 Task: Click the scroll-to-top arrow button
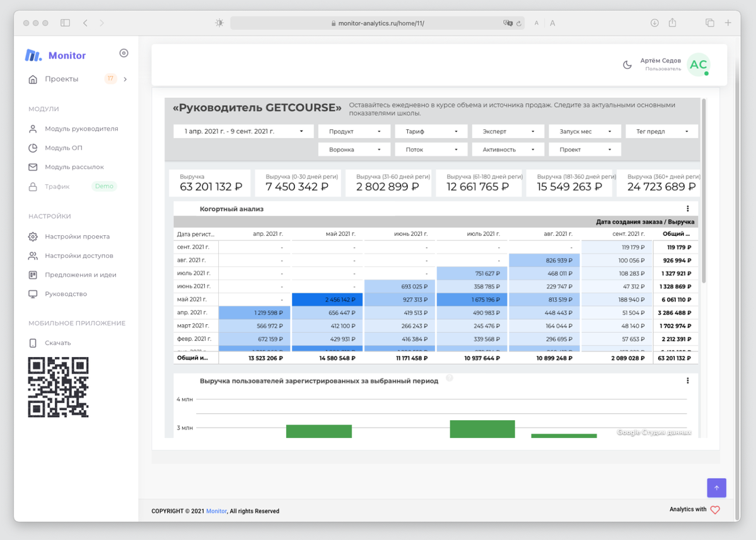[716, 488]
